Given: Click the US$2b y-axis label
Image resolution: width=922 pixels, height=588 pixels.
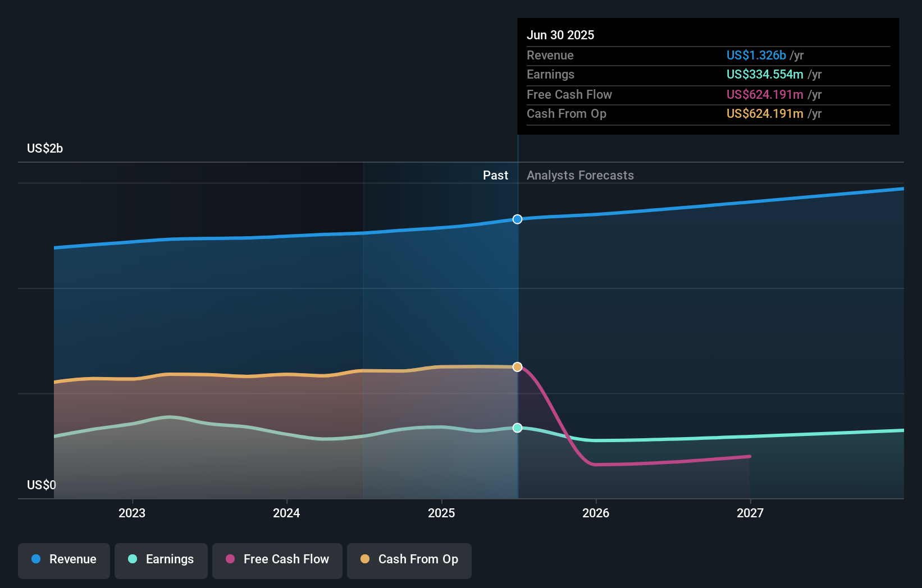Looking at the screenshot, I should coord(45,148).
